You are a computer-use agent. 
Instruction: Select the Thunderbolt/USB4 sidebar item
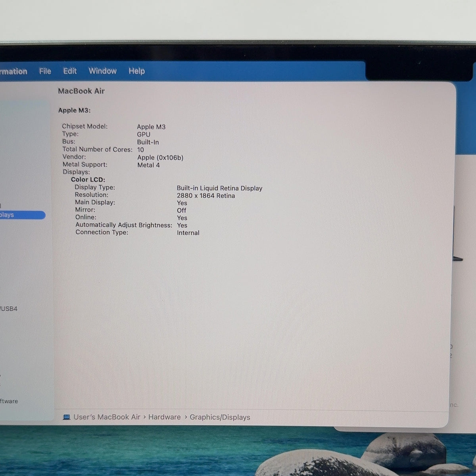pos(9,309)
